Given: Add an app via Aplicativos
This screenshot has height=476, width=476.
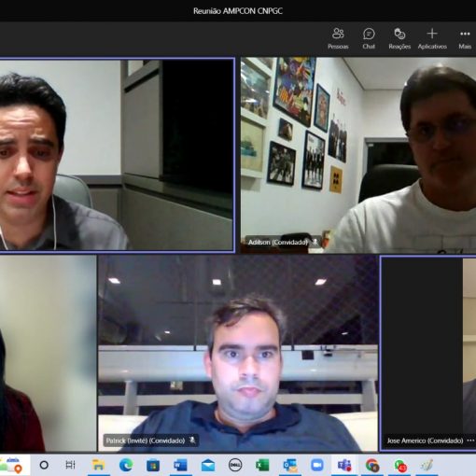Looking at the screenshot, I should pos(432,38).
